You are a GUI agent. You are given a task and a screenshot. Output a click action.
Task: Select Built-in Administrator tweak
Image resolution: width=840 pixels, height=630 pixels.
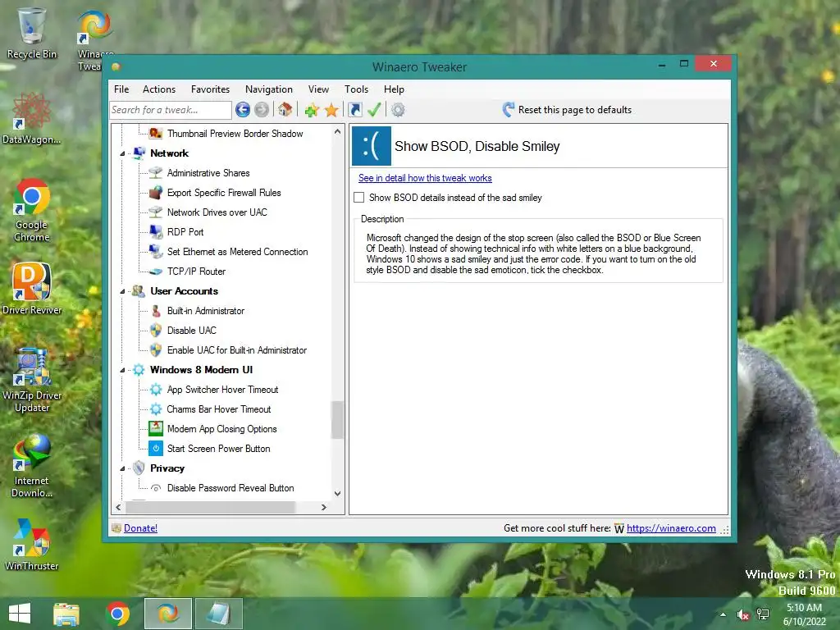click(x=206, y=311)
